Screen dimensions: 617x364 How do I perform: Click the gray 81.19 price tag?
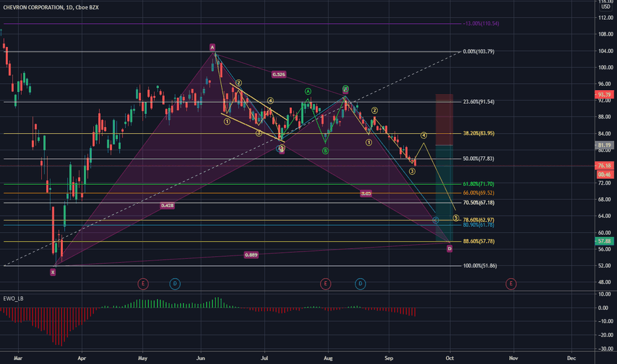(x=604, y=145)
